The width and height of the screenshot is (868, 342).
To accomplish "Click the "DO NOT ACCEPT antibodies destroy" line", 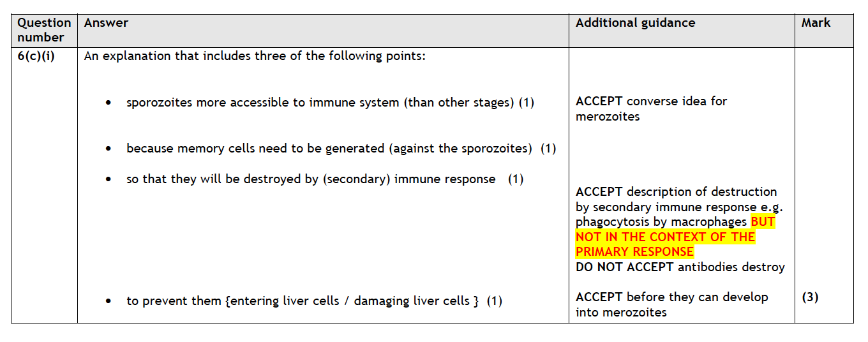I will (x=680, y=267).
